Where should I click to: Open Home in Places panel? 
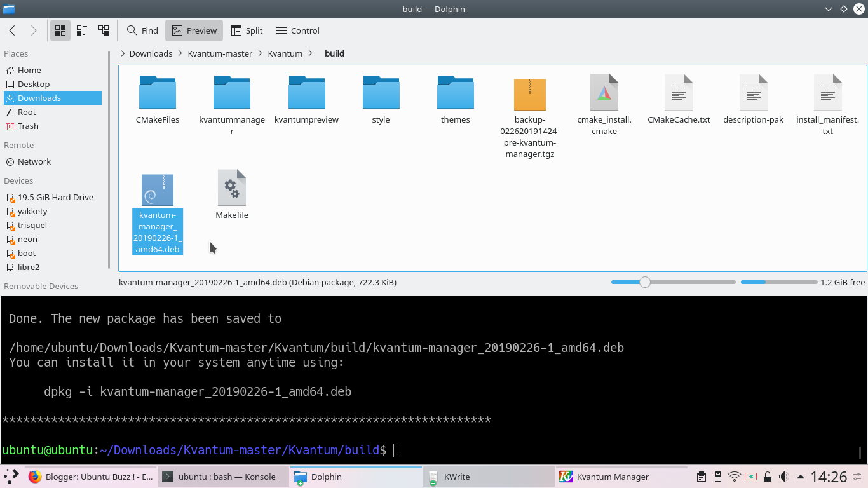point(53,70)
